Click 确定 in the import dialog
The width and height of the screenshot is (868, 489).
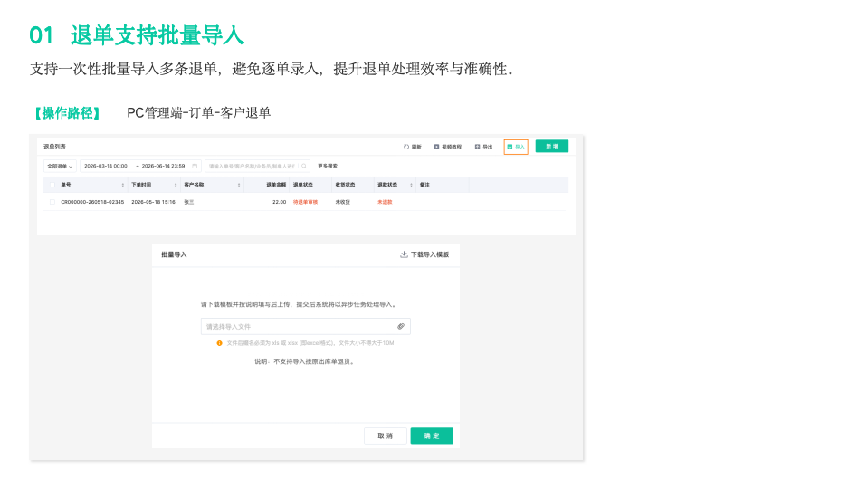(x=432, y=436)
